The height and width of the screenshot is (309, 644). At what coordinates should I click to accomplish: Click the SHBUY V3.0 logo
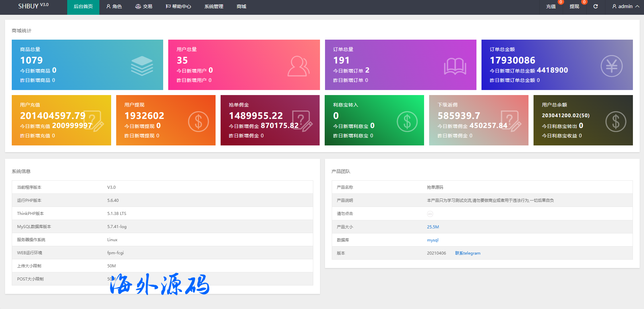pyautogui.click(x=33, y=6)
